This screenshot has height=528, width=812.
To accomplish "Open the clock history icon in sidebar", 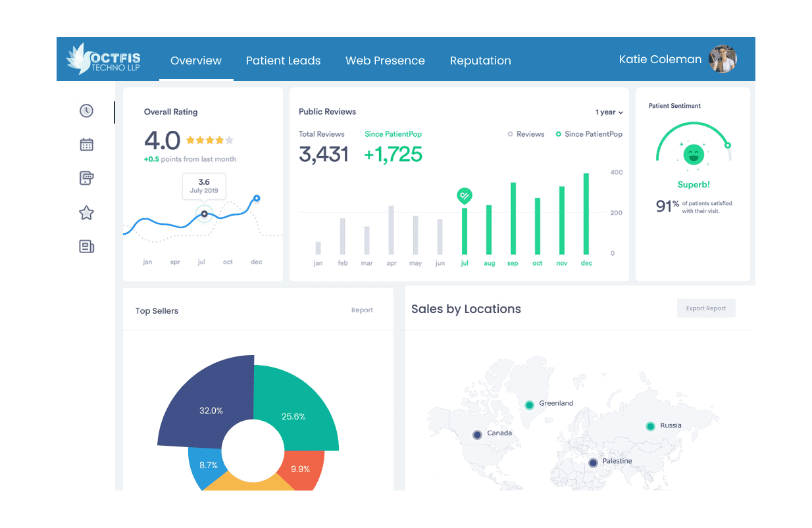I will [86, 110].
